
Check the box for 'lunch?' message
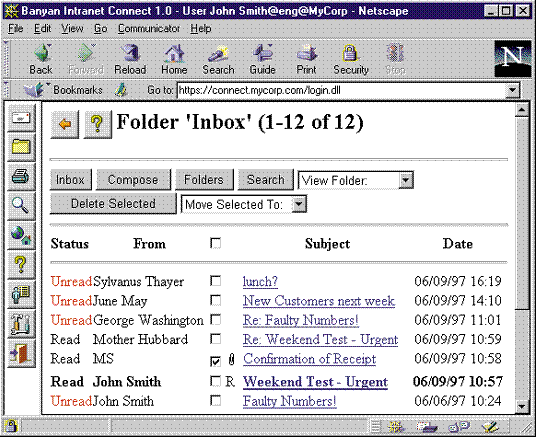click(215, 281)
